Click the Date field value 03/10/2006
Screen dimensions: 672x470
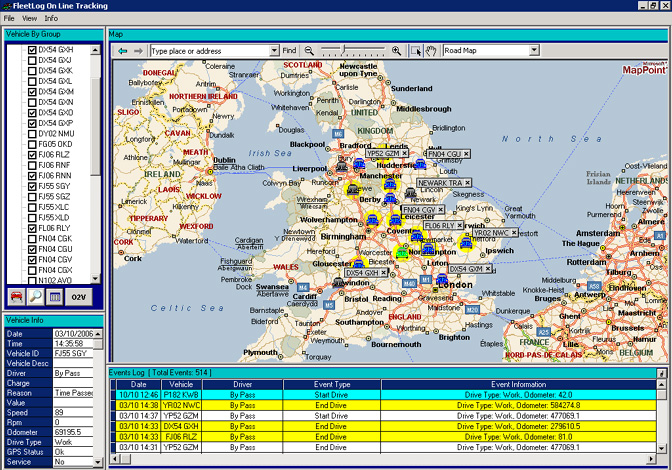click(x=74, y=334)
